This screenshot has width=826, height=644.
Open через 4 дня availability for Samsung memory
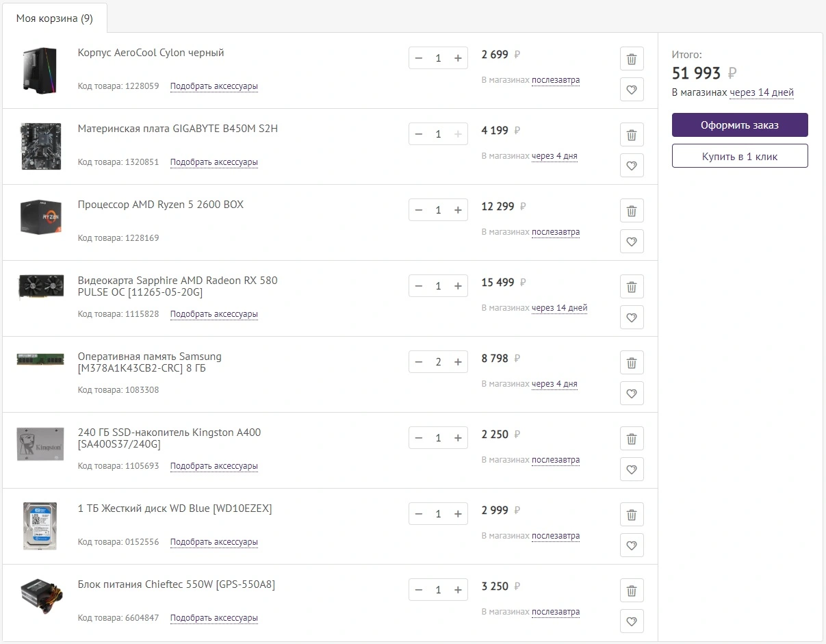click(x=554, y=384)
